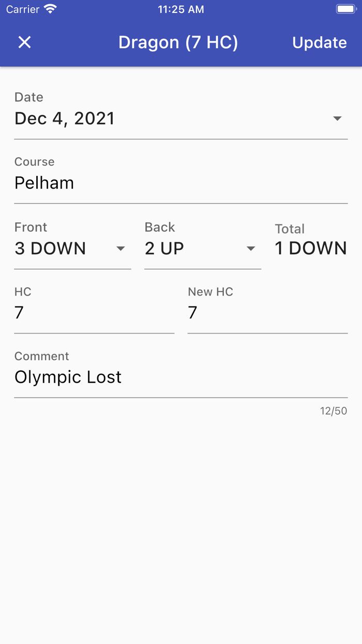Click the Dragon (7 HC) title

pyautogui.click(x=178, y=42)
